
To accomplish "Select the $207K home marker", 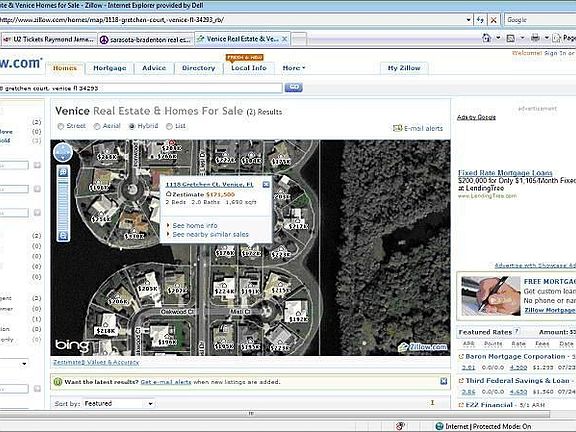I will click(177, 288).
